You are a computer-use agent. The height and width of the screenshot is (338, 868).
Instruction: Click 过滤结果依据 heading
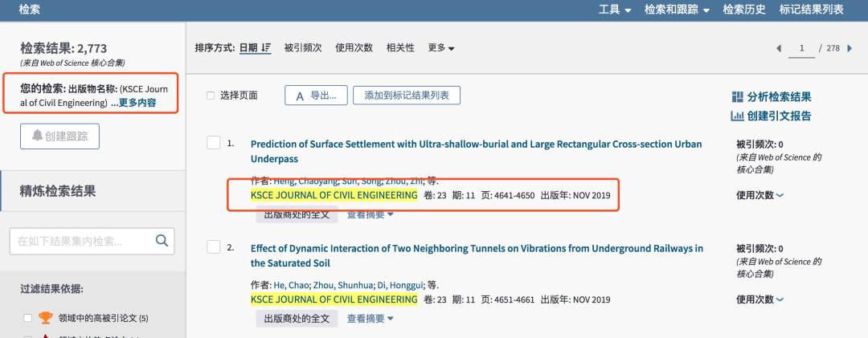coord(51,289)
